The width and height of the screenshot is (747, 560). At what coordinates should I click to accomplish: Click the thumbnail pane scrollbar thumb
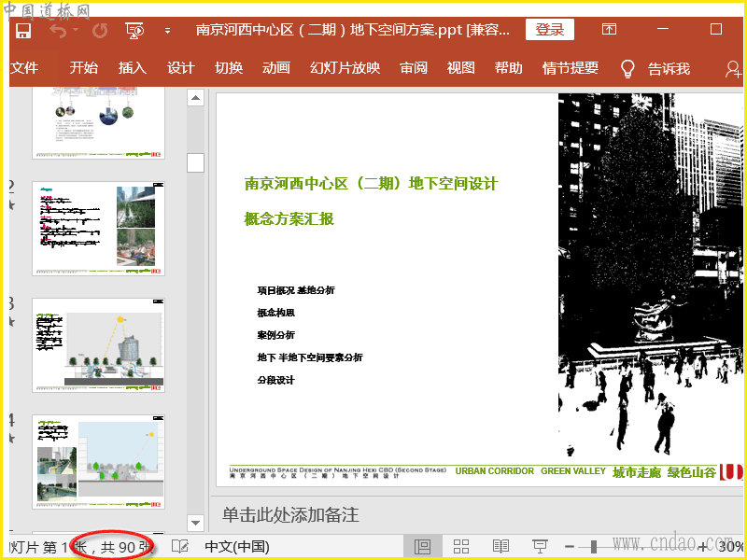tap(195, 162)
